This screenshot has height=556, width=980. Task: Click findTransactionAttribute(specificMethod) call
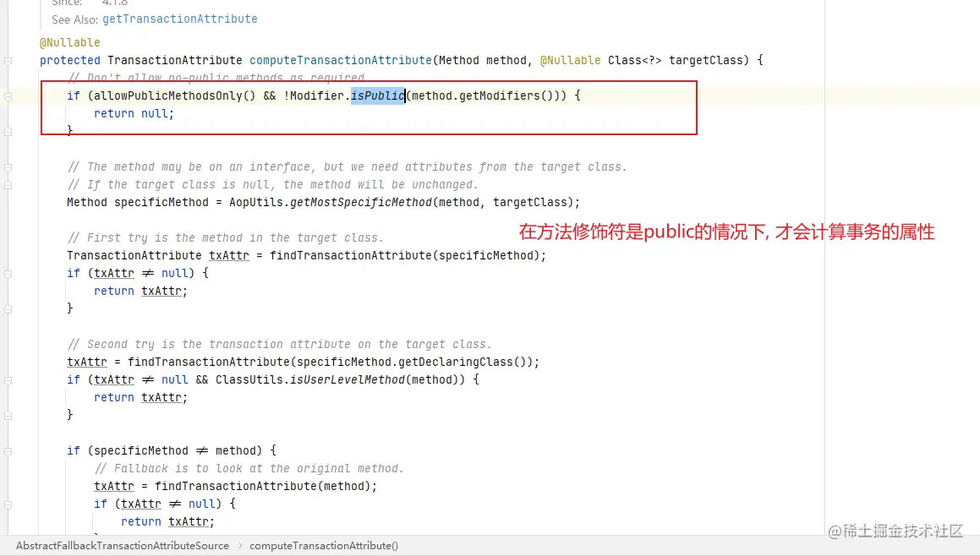click(408, 255)
